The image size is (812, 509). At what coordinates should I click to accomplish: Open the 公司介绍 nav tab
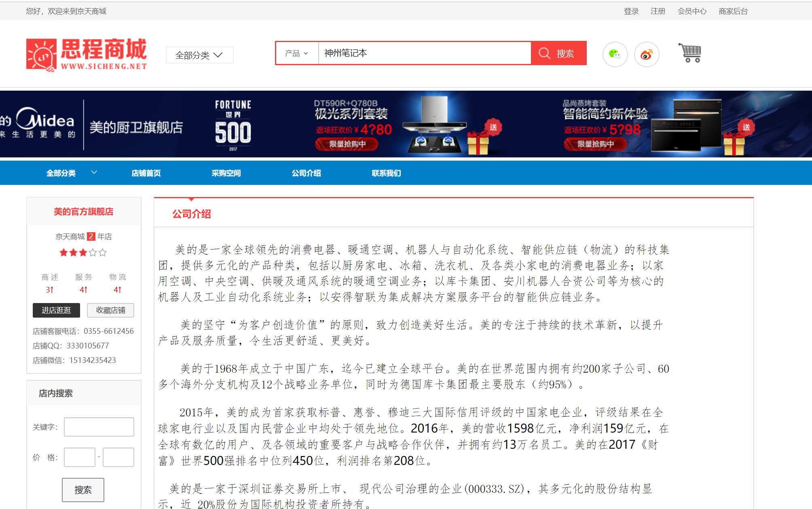[306, 173]
